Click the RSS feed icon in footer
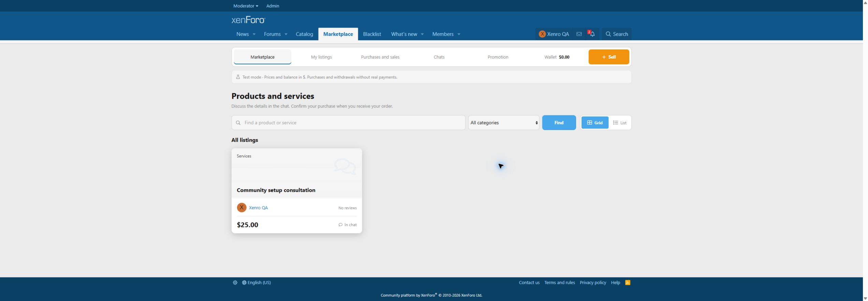Viewport: 868px width, 301px height. point(628,283)
